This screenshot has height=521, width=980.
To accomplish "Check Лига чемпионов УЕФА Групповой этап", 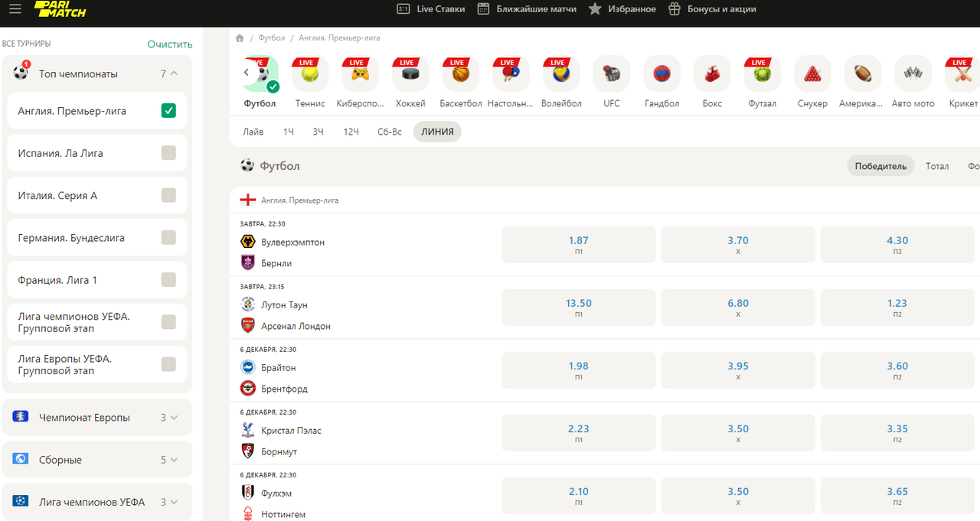I will 168,322.
